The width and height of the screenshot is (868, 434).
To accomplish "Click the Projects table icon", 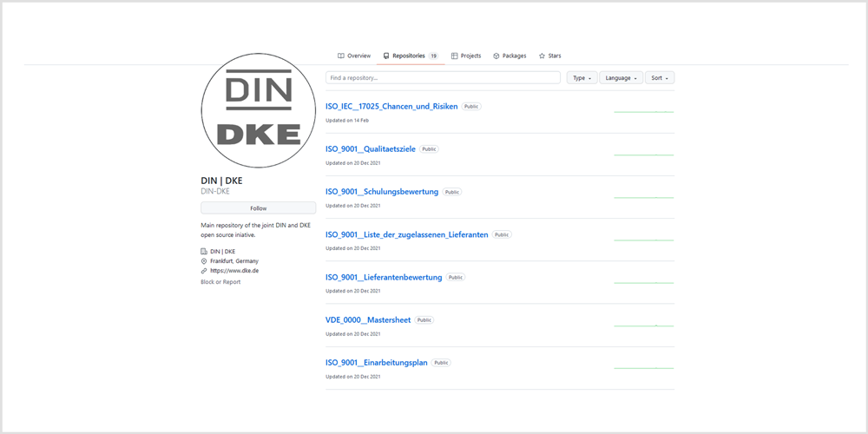I will (455, 56).
